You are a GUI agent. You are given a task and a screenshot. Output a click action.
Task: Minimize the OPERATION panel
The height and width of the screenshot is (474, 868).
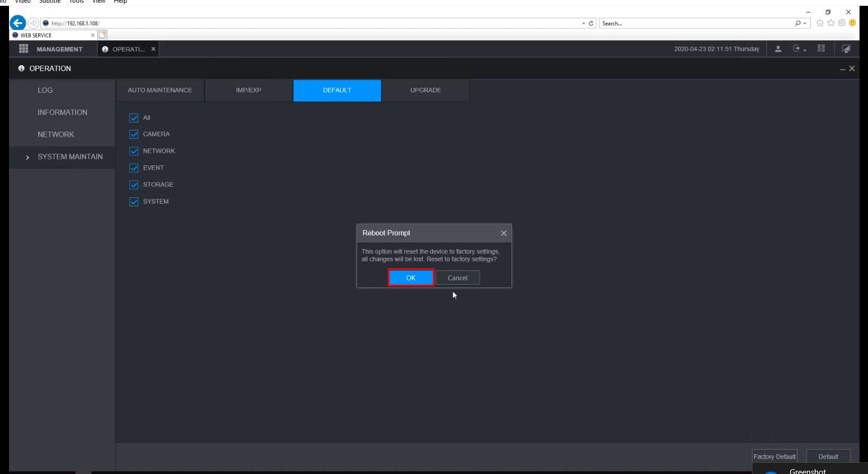(x=842, y=69)
